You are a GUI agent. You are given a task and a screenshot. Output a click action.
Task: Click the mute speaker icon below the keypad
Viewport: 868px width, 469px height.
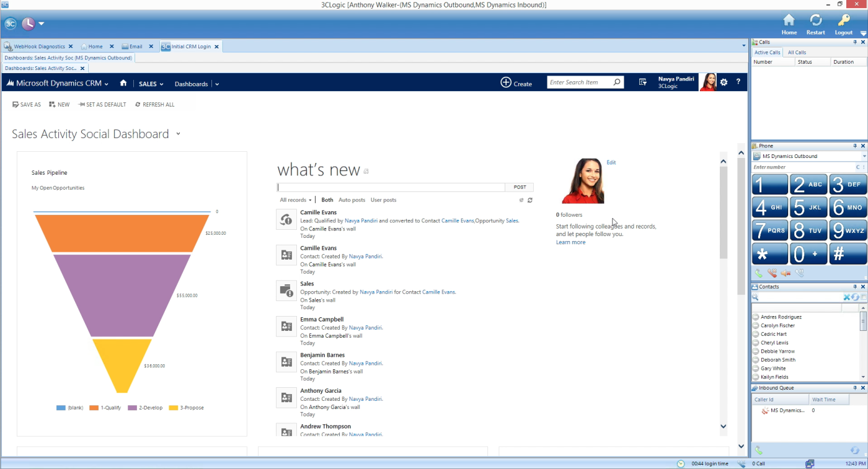pyautogui.click(x=786, y=273)
